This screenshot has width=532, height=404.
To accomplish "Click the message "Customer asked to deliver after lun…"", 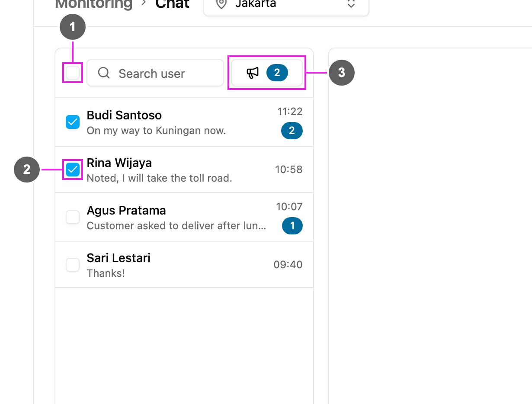I will [176, 226].
